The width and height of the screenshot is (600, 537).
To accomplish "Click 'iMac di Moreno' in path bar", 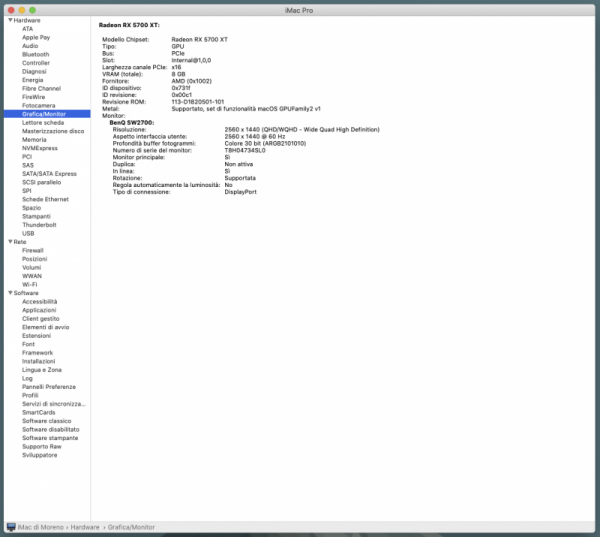I will [x=41, y=527].
